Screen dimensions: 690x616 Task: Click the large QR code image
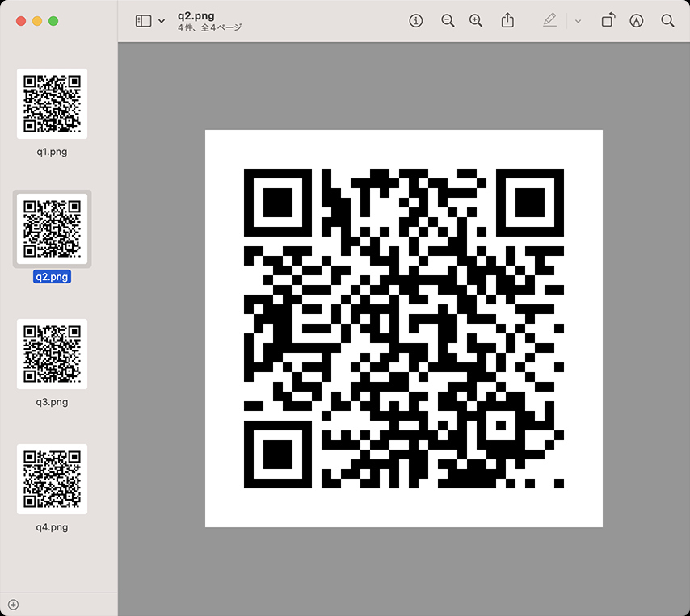click(x=403, y=329)
